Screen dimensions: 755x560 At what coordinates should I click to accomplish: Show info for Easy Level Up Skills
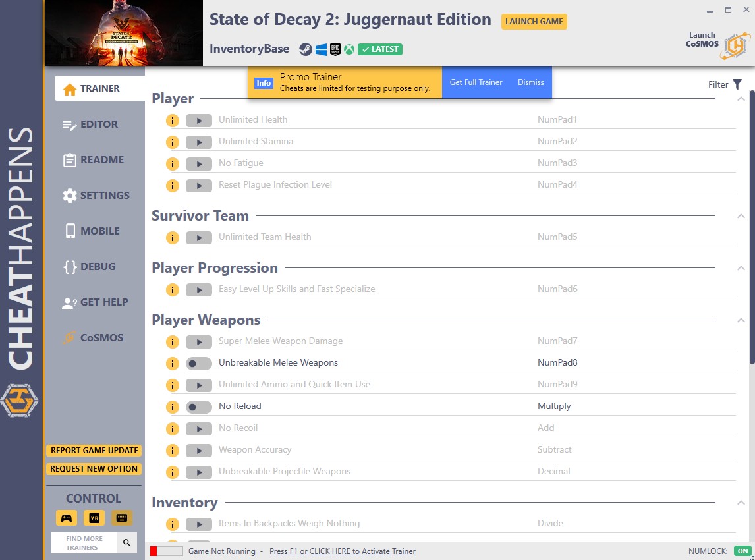pyautogui.click(x=173, y=289)
